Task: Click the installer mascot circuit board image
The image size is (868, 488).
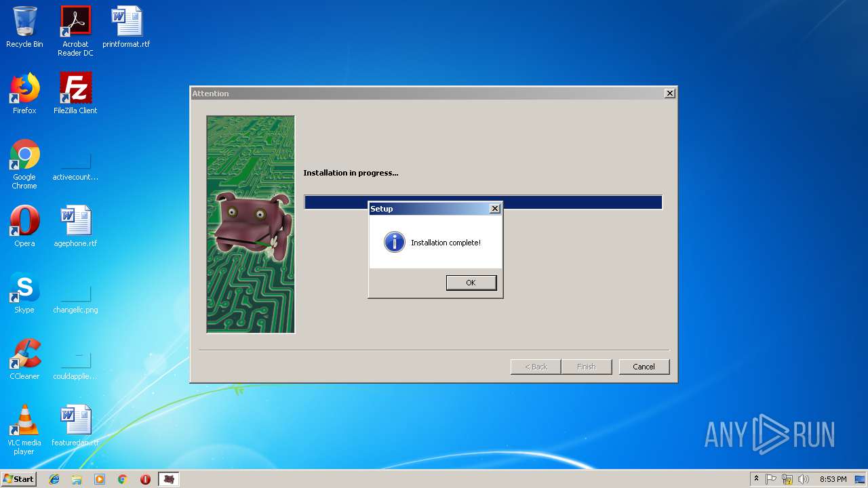Action: click(x=251, y=224)
